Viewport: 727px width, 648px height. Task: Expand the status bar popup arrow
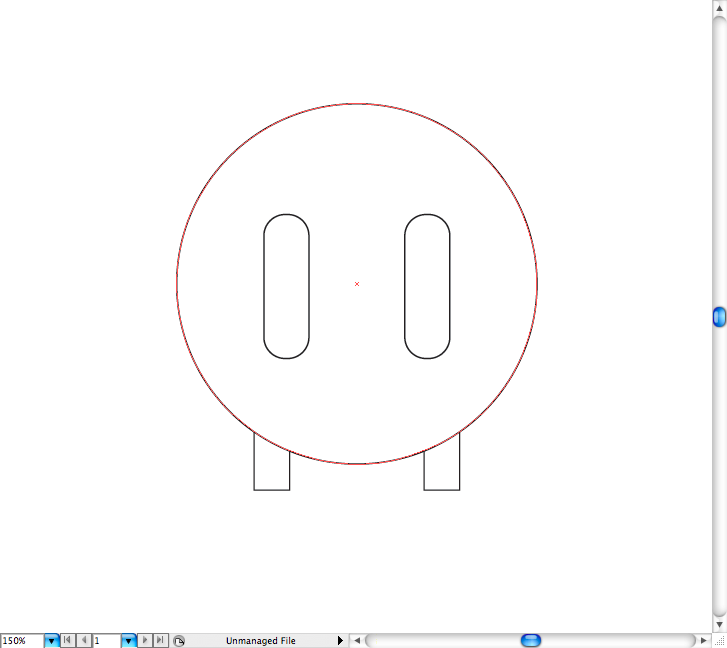[340, 640]
